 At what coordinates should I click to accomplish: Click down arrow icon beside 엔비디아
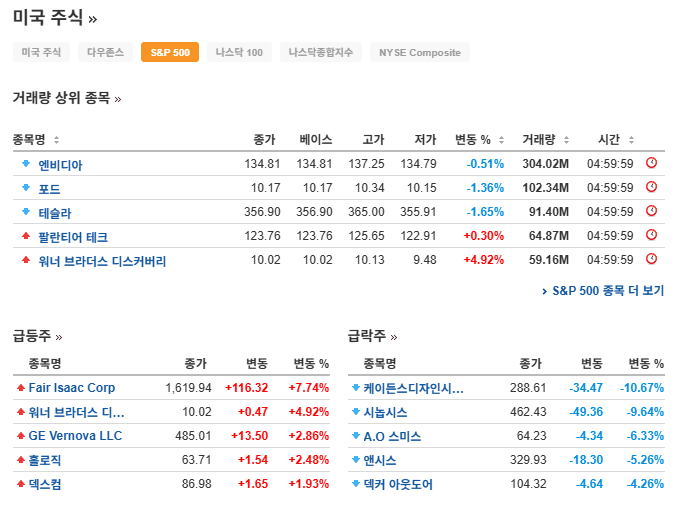[x=26, y=163]
